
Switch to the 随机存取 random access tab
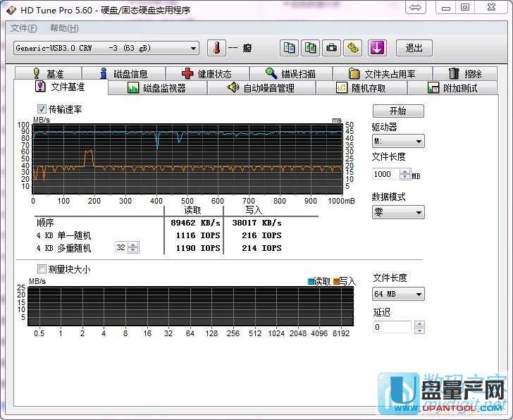(361, 88)
